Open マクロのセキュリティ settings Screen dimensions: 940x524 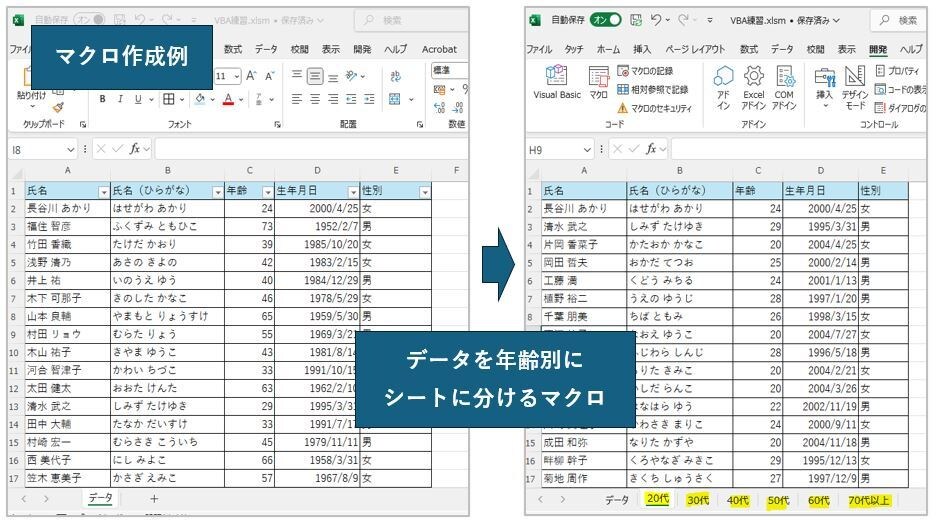(655, 108)
